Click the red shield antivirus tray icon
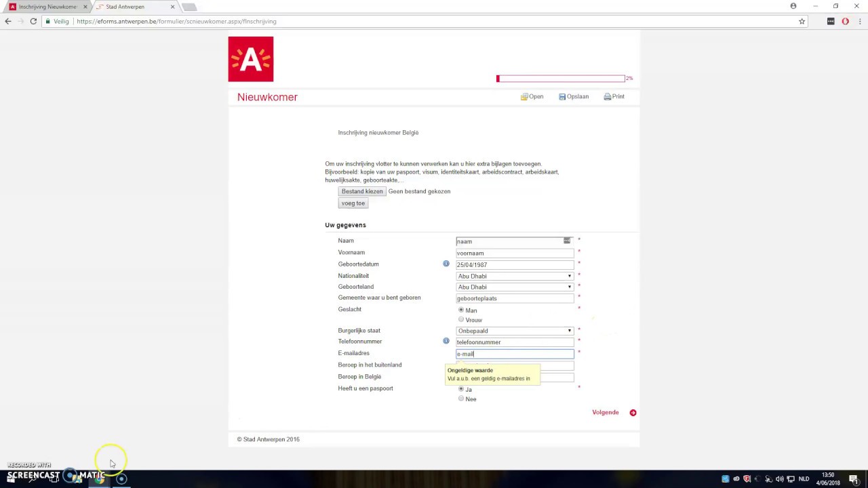The height and width of the screenshot is (488, 868). (747, 479)
